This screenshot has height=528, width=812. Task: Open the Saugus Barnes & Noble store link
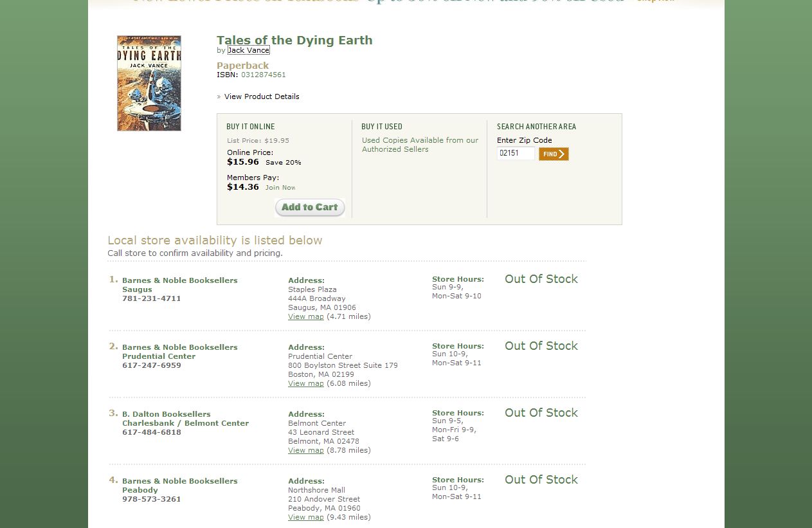coord(180,285)
